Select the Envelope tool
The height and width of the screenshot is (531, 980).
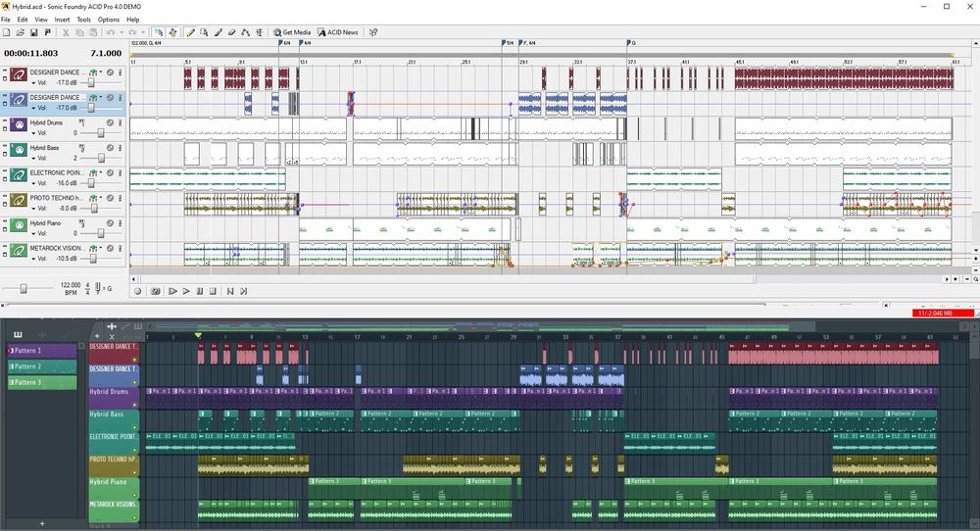point(246,32)
